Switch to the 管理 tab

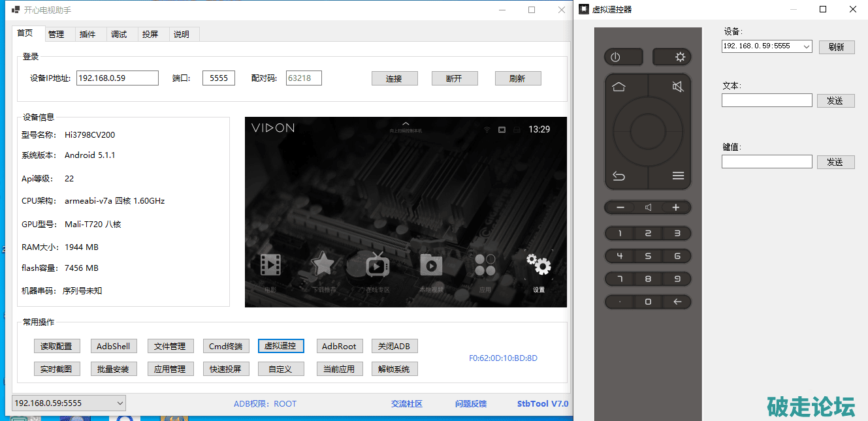coord(56,35)
